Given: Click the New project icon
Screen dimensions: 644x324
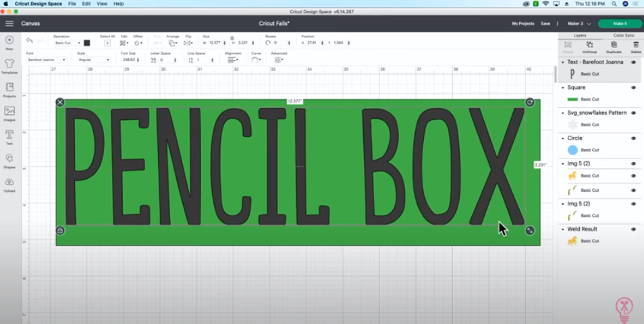Looking at the screenshot, I should [9, 40].
